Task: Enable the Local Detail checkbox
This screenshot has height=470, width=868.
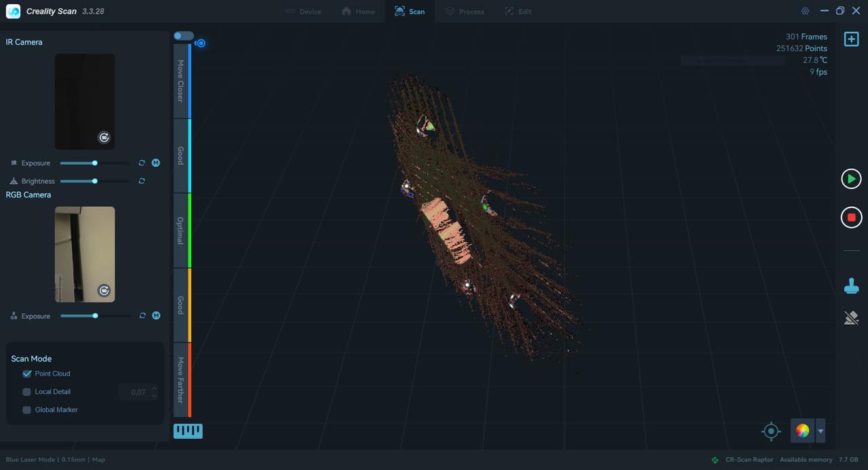Action: (x=27, y=392)
